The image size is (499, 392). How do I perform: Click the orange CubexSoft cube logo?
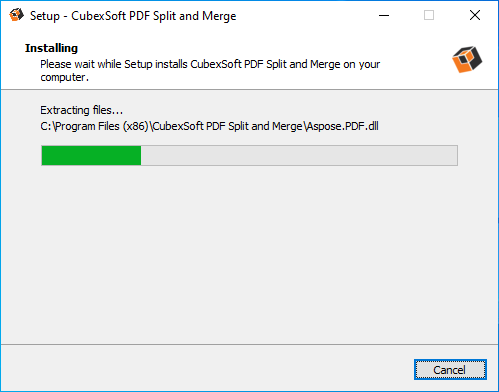467,59
